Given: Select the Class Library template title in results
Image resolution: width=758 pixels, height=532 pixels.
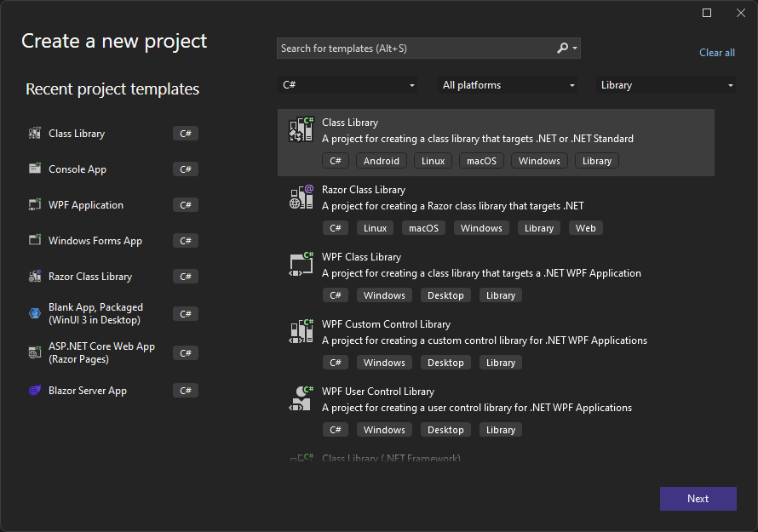Looking at the screenshot, I should pos(350,123).
